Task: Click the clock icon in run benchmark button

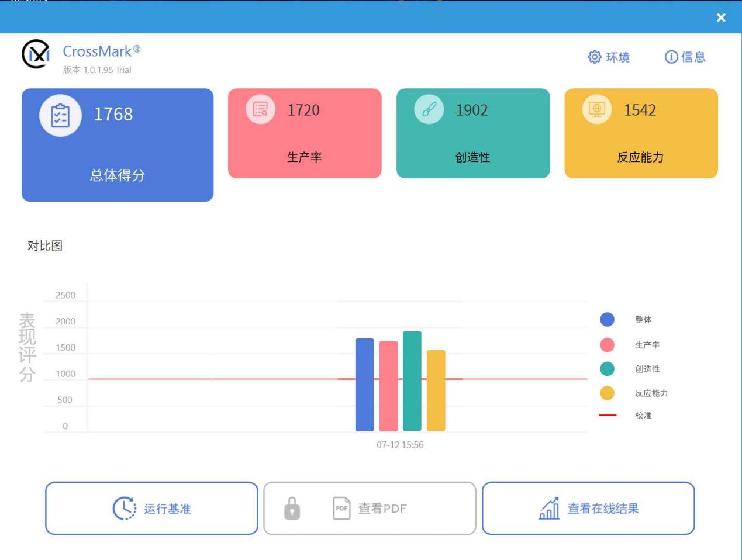Action: (124, 509)
